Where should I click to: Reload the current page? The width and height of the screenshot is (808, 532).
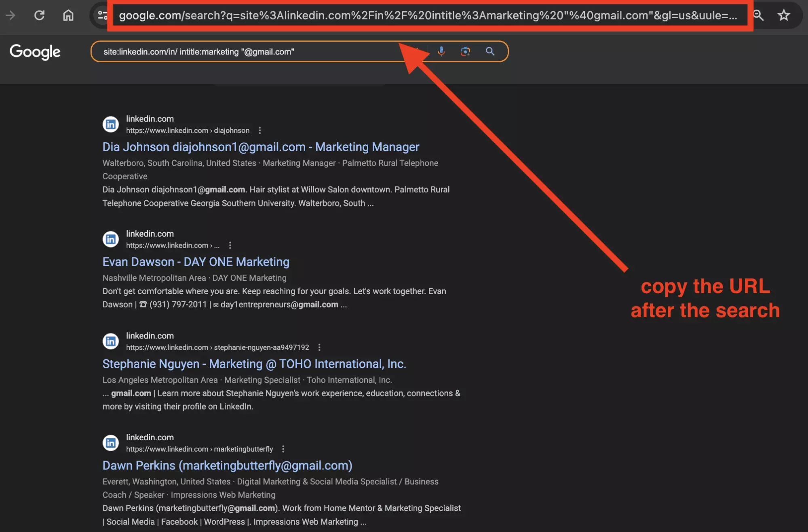pos(39,15)
